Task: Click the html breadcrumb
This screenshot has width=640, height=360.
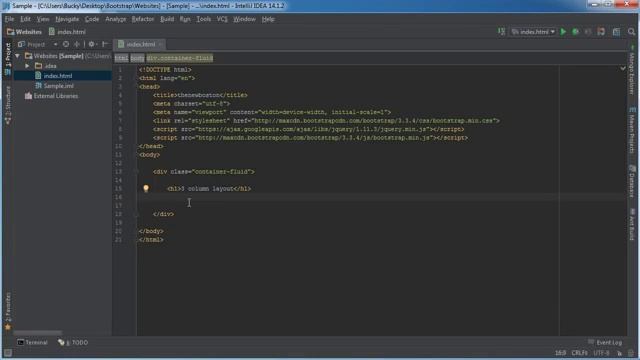Action: tap(121, 58)
